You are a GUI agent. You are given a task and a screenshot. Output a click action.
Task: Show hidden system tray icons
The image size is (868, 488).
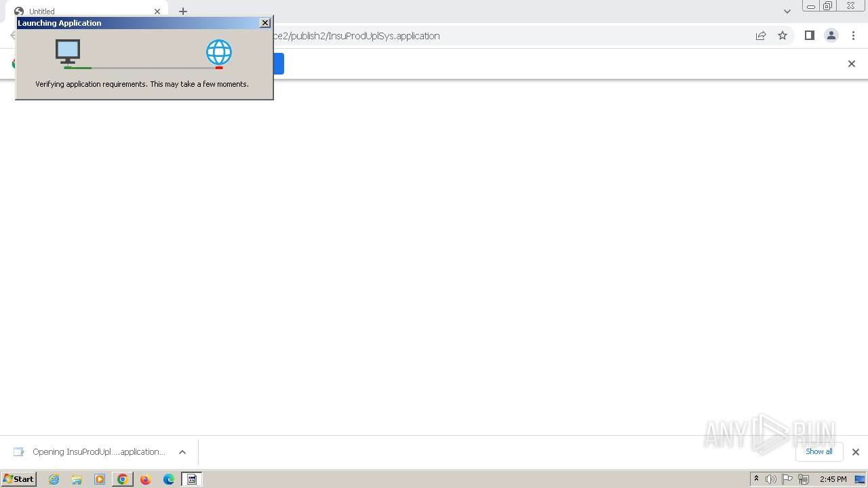[756, 479]
